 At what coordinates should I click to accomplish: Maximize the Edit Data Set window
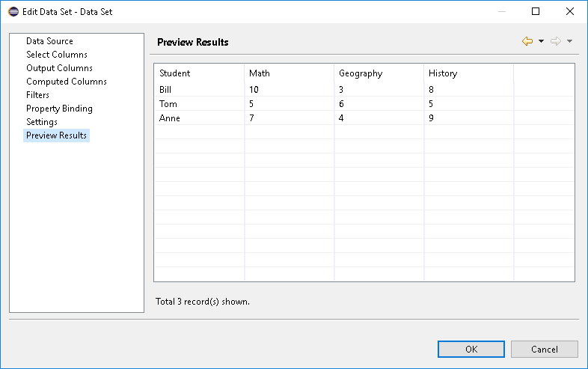[536, 12]
